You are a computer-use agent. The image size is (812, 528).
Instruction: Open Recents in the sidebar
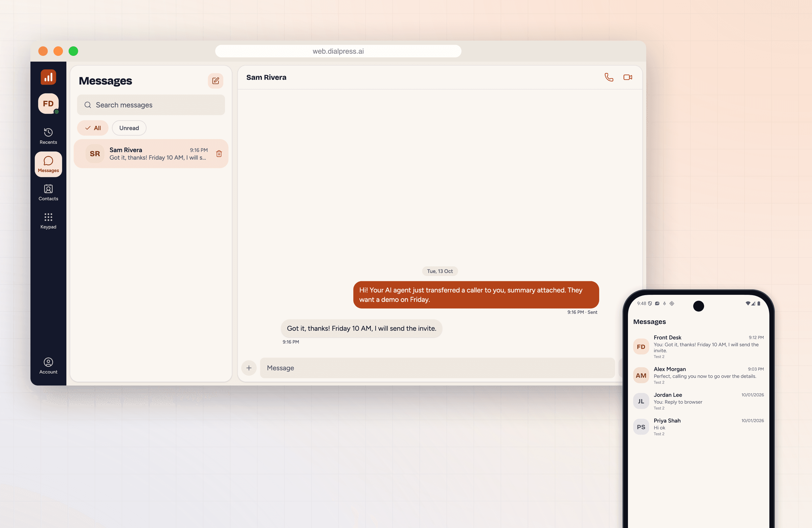[48, 136]
